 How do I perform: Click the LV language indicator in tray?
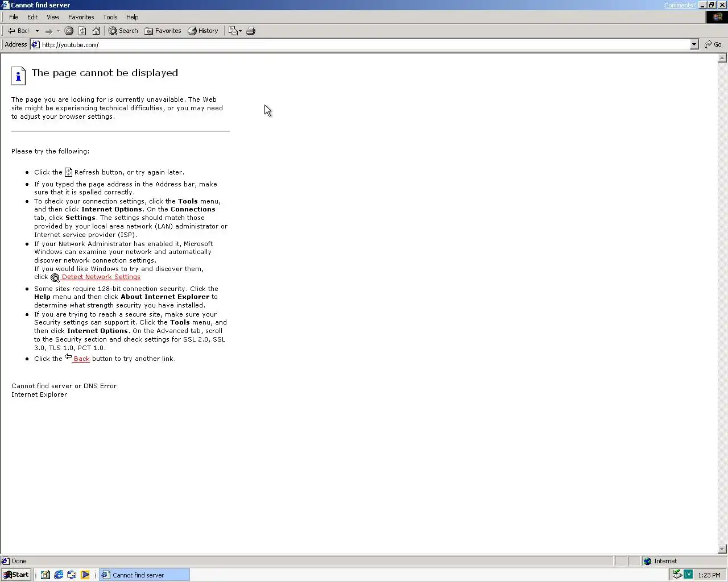[688, 575]
